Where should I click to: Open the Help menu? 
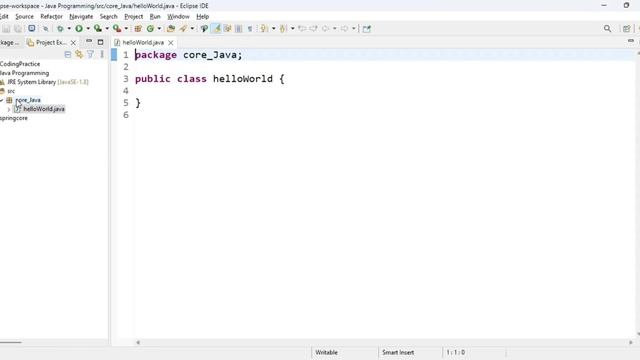tap(202, 17)
